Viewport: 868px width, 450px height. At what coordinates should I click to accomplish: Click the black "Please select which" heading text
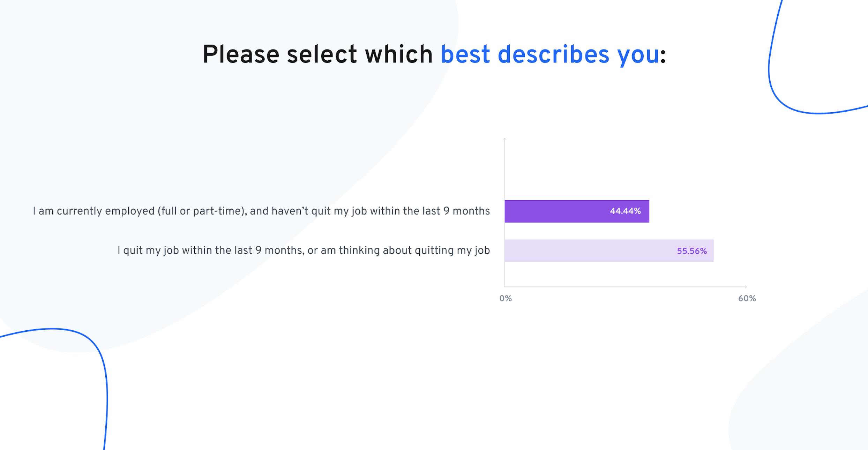(317, 55)
